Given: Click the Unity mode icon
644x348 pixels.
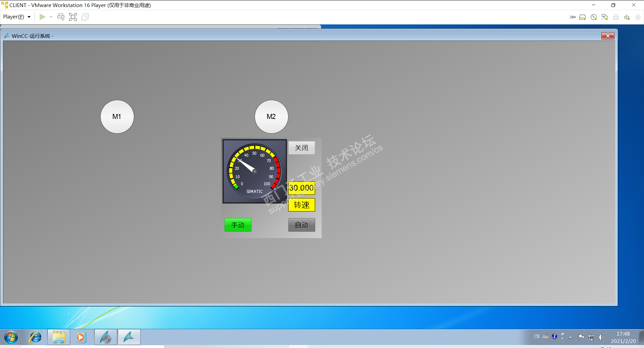Looking at the screenshot, I should click(x=85, y=17).
